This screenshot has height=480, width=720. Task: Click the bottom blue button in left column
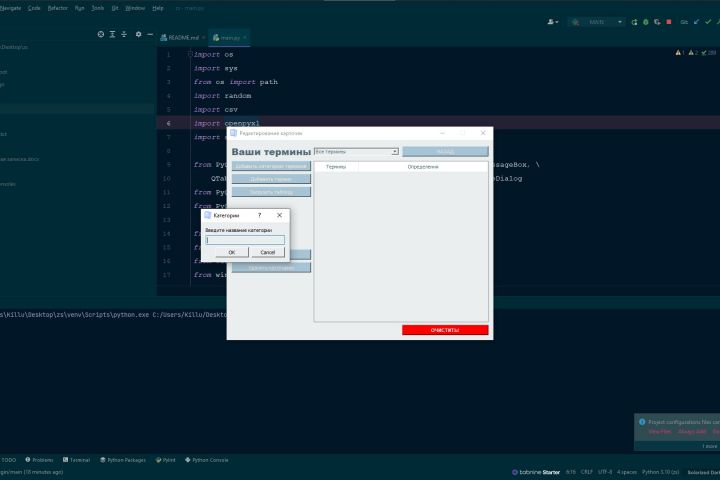coord(271,267)
